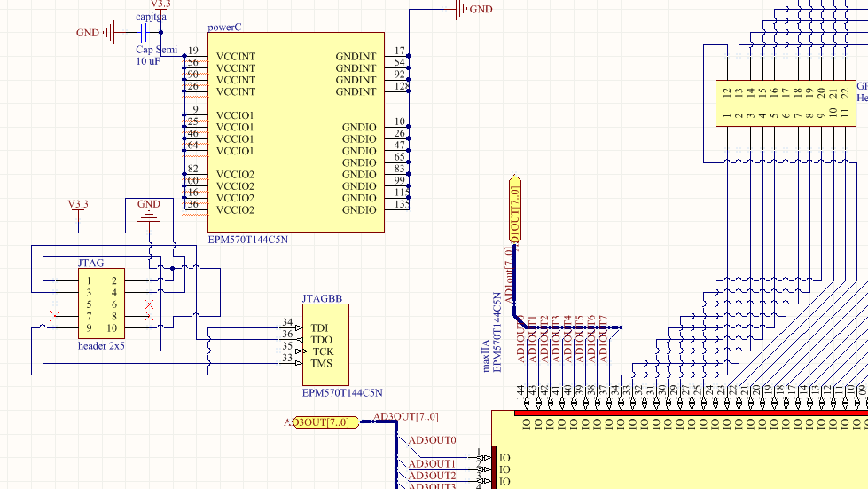Click the 'header 2x5' comment text

101,346
